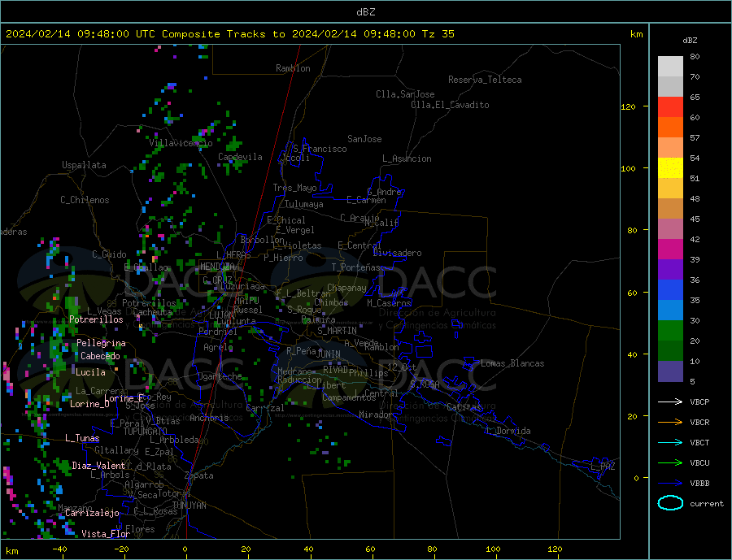Click the SanJose label

pos(364,139)
